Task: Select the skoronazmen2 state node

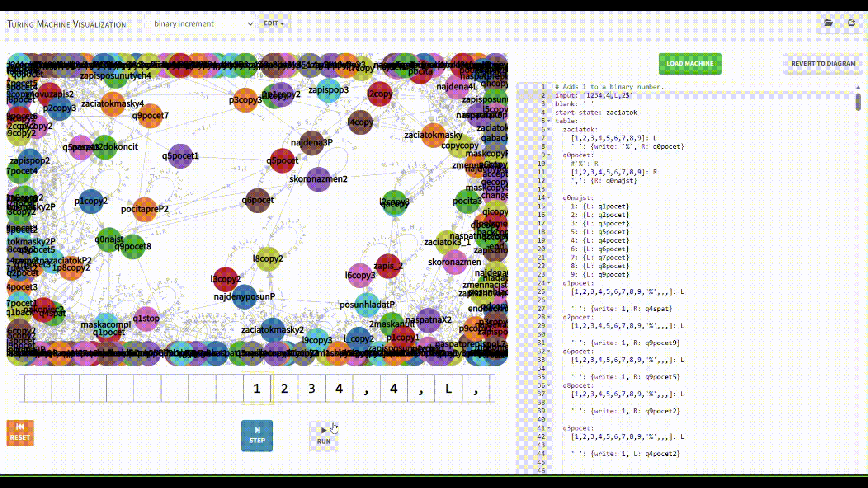Action: [318, 179]
